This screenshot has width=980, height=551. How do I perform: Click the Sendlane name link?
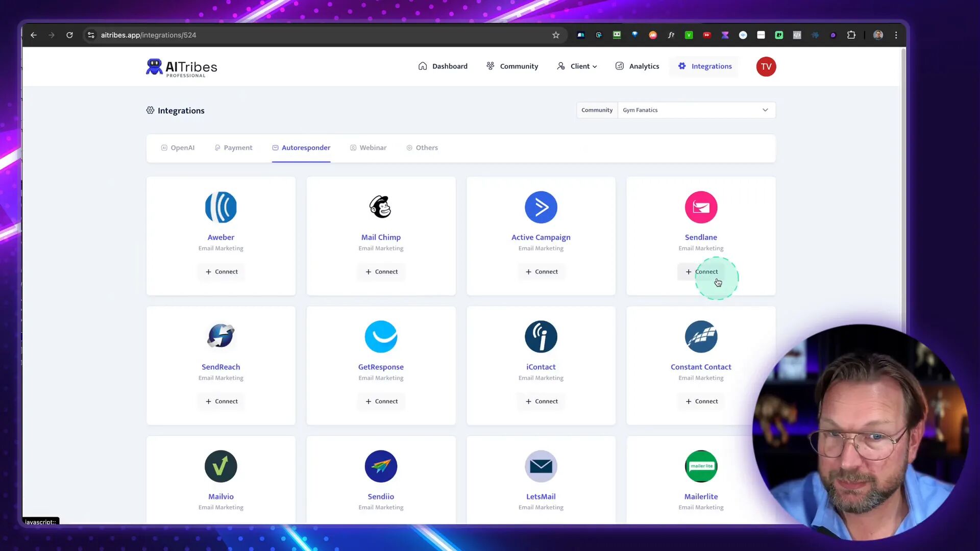click(701, 237)
